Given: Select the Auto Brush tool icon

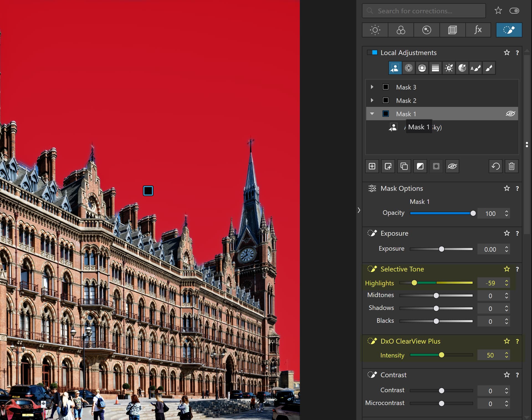Looking at the screenshot, I should 475,68.
